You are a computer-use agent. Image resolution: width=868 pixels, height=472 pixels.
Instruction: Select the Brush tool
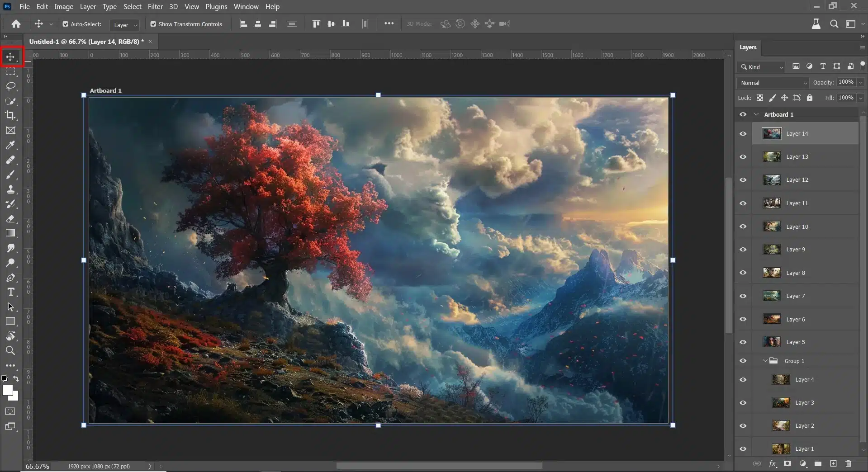click(x=10, y=175)
